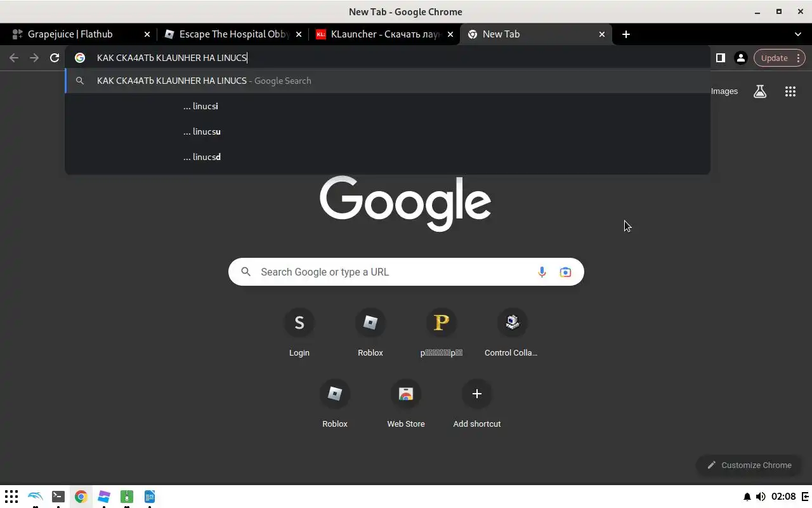812x508 pixels.
Task: Switch to the Escape The Hospital Obby tab
Action: tap(233, 34)
